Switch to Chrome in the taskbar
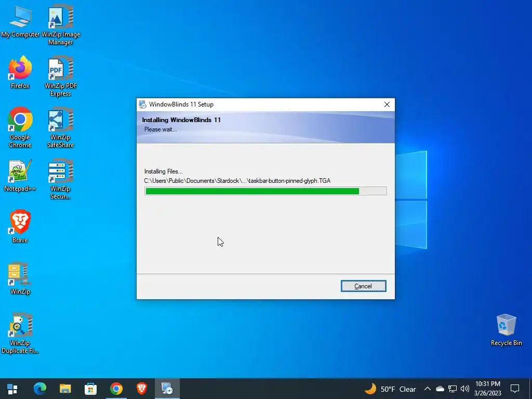This screenshot has height=399, width=532. 116,389
